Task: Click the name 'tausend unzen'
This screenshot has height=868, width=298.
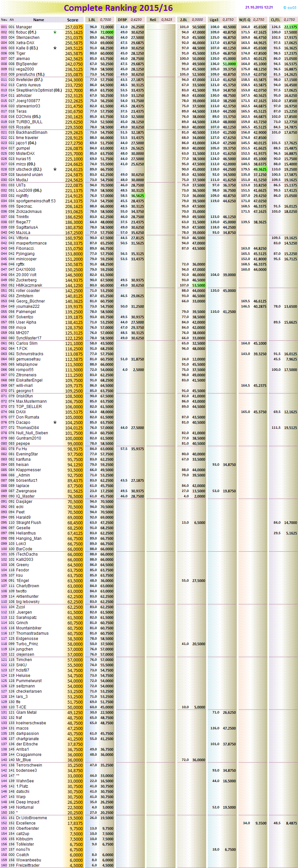Action: (x=30, y=175)
